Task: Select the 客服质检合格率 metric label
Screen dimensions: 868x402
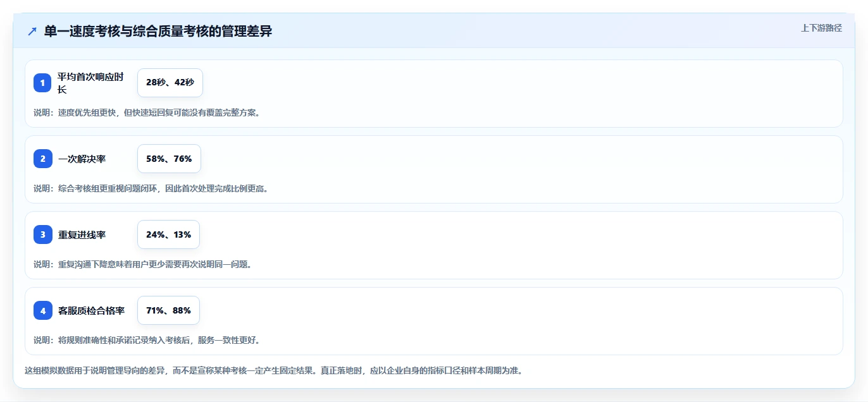Action: tap(91, 310)
